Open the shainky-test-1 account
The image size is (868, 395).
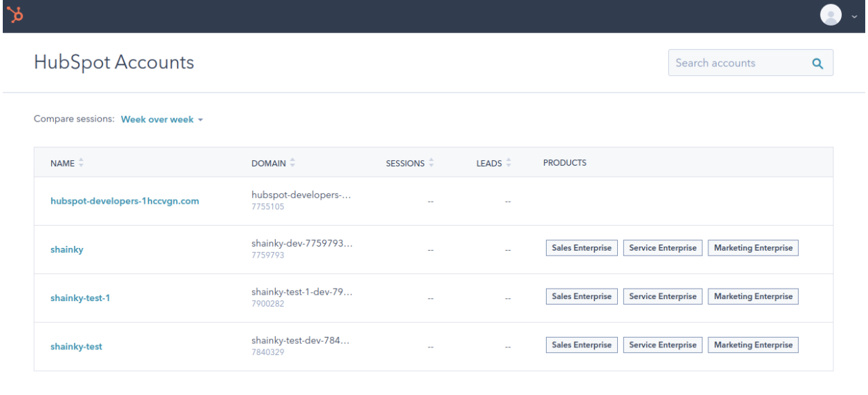pyautogui.click(x=80, y=298)
